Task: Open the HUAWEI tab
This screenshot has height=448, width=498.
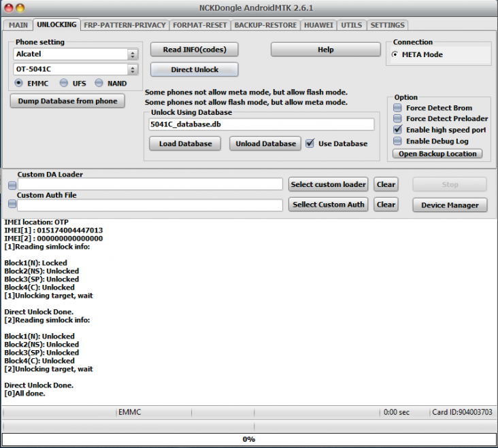Action: click(x=318, y=25)
